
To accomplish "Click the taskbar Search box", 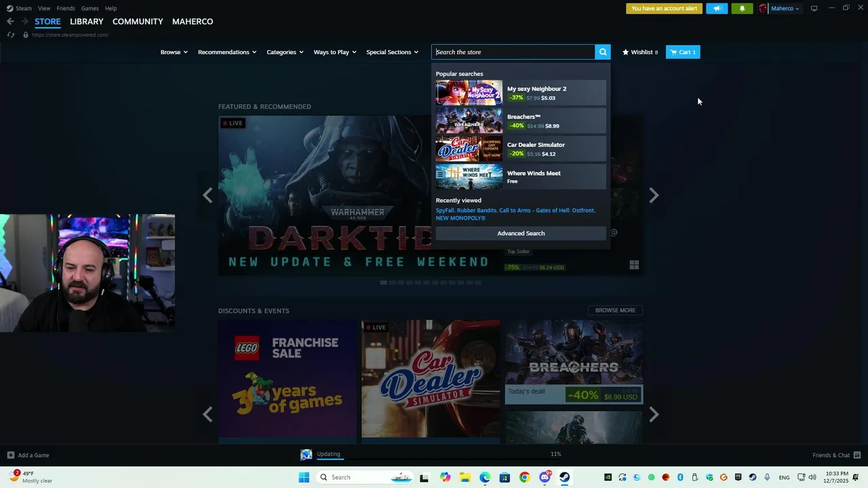I will [x=364, y=477].
